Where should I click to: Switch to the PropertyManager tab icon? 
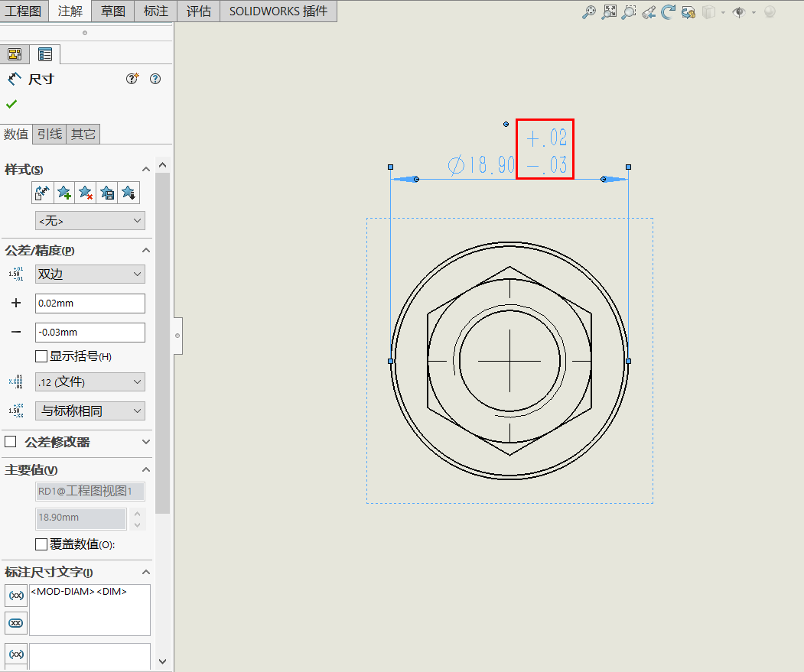tap(45, 54)
